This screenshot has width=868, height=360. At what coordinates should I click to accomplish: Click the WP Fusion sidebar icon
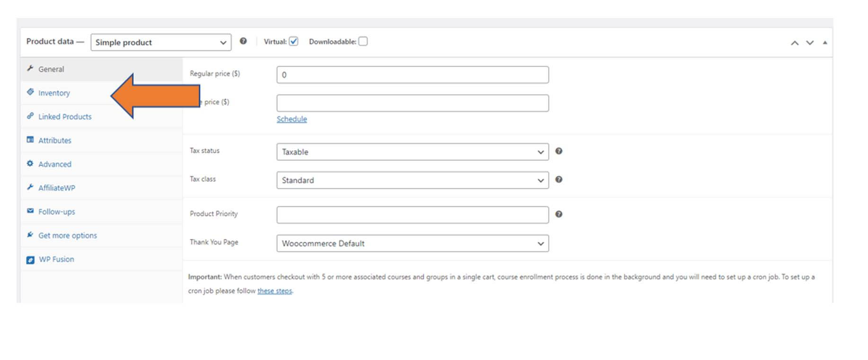coord(30,260)
